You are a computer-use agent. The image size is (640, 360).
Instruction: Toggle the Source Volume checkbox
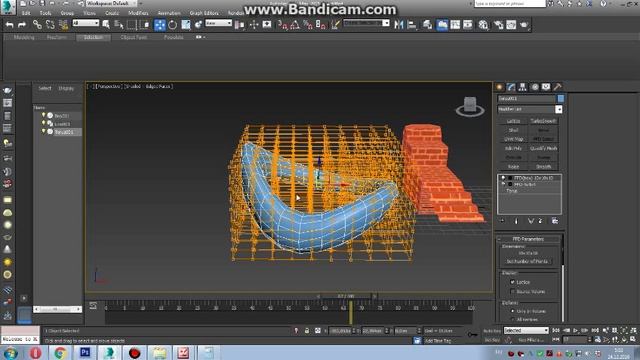(x=512, y=291)
